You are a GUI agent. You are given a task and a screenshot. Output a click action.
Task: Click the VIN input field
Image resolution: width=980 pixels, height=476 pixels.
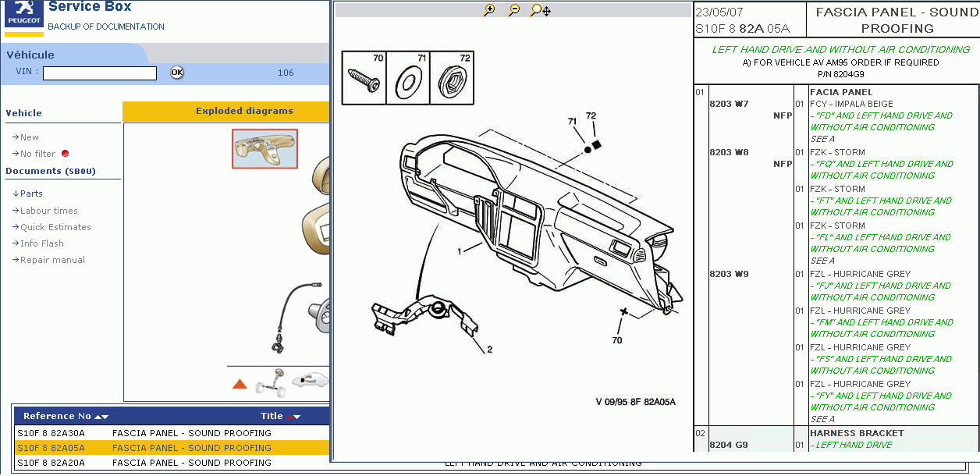[100, 73]
